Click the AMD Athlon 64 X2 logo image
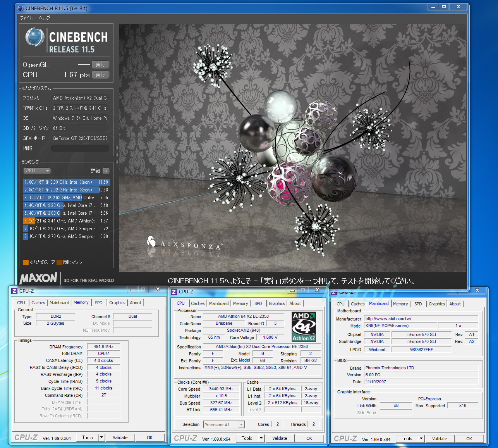 304,327
